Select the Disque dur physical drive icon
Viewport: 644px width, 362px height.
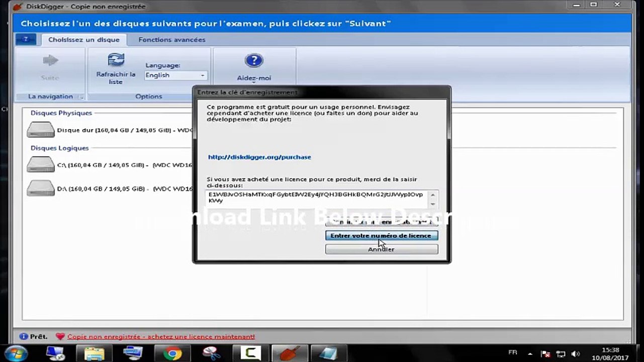point(41,130)
